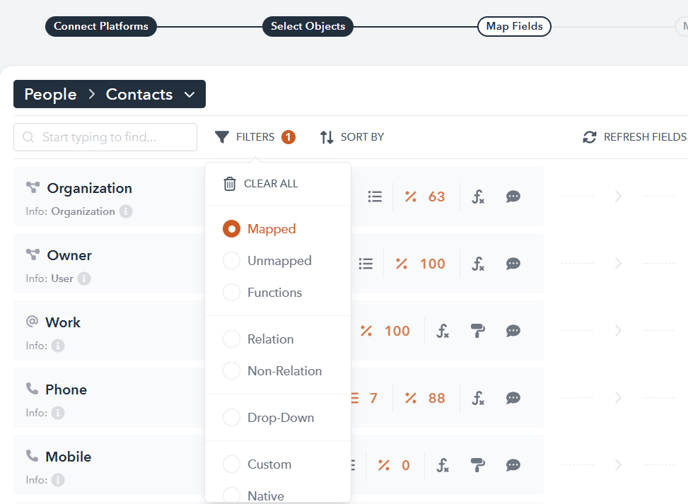This screenshot has width=688, height=504.
Task: Click the function icon in Mobile row
Action: pyautogui.click(x=443, y=465)
